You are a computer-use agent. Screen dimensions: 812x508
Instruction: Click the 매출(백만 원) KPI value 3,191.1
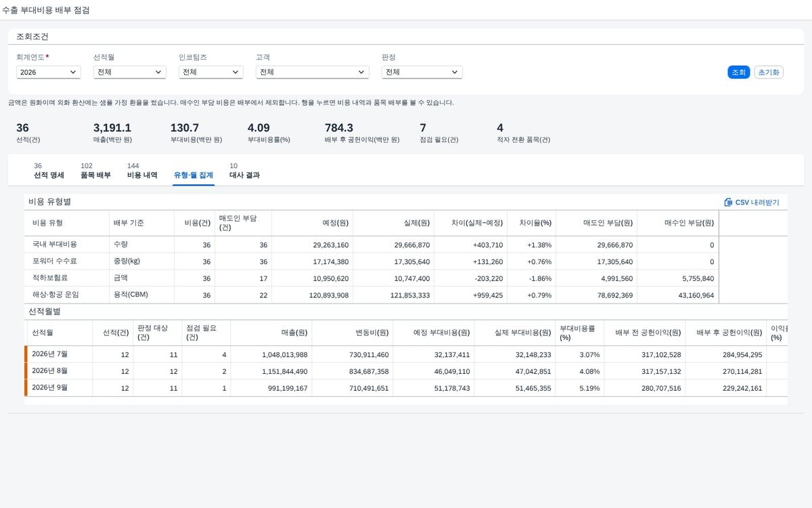coord(112,128)
